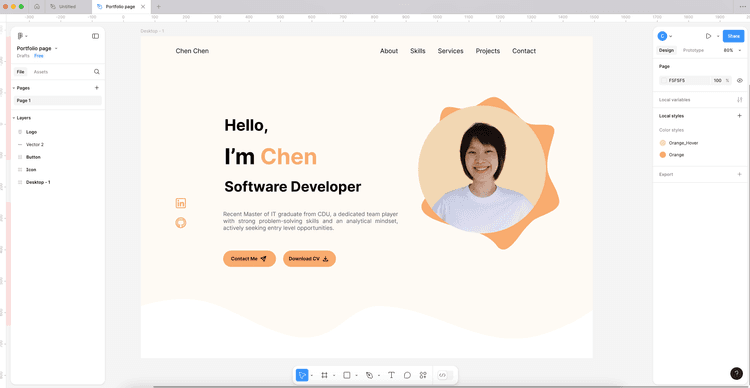The width and height of the screenshot is (750, 388).
Task: Open Move tool options dropdown arrow
Action: click(311, 376)
